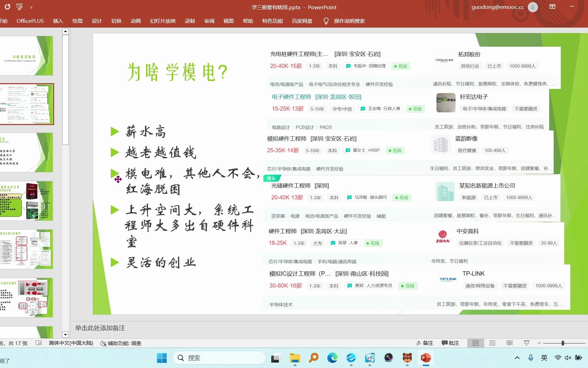Click the 电子硬件工程师 job listing image
Screen dimensions: 588x368
click(x=408, y=110)
